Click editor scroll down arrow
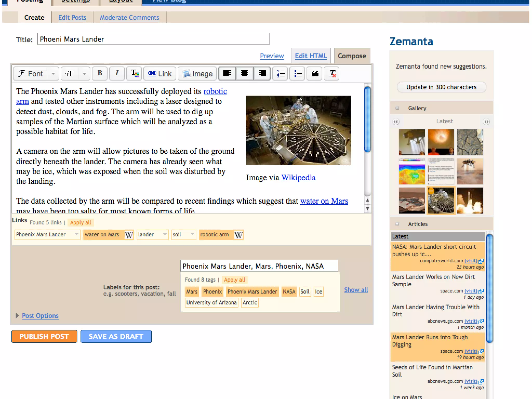 (x=367, y=208)
